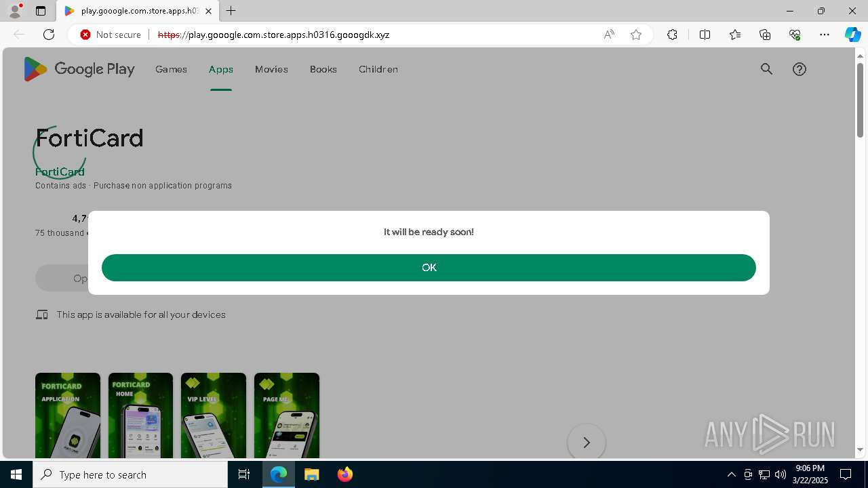Open the Page Me screenshot thumbnail
The width and height of the screenshot is (868, 488).
(x=287, y=415)
